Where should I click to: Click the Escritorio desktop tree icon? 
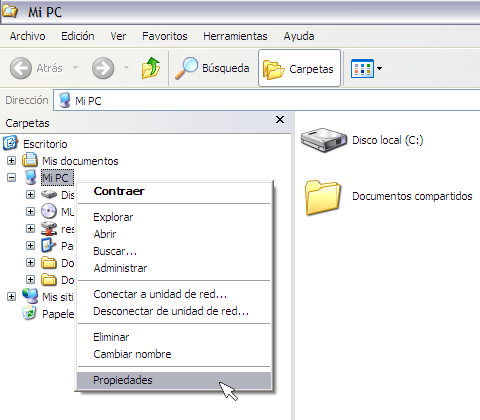click(10, 143)
